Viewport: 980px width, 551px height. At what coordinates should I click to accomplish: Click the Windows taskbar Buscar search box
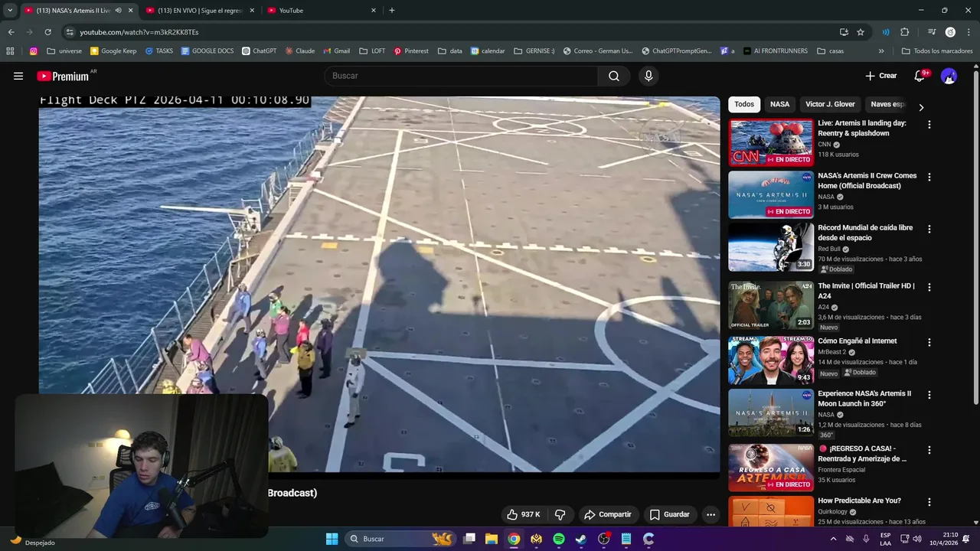click(x=399, y=539)
